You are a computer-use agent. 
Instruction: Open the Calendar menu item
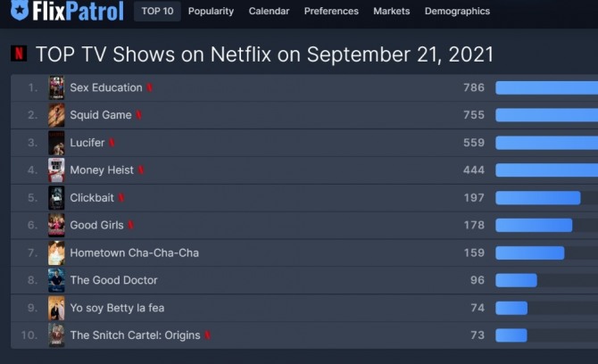[x=269, y=12]
